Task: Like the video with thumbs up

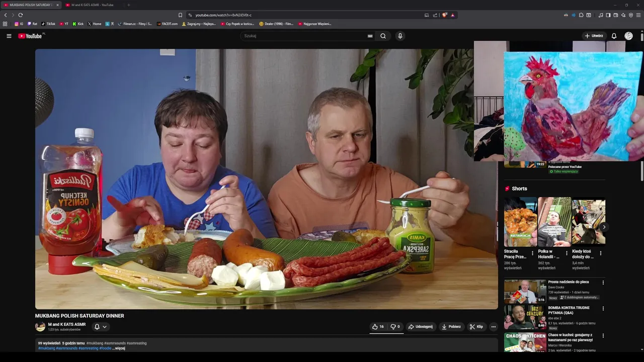Action: click(378, 327)
